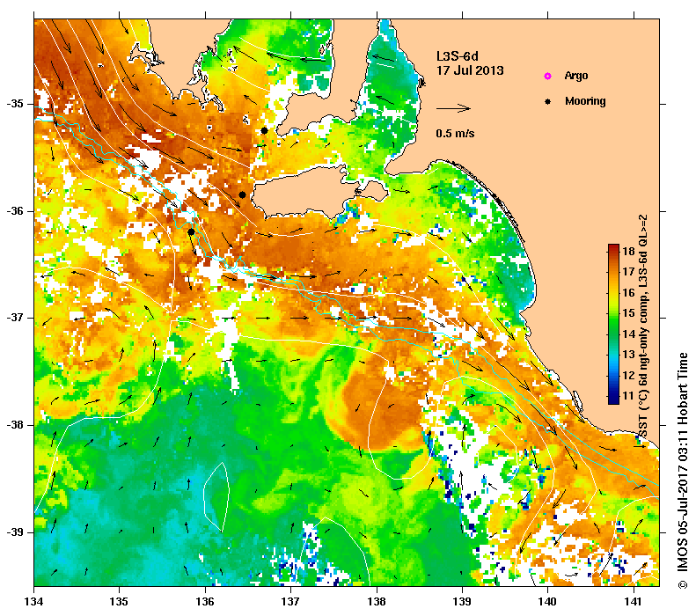This screenshot has width=696, height=616.
Task: Click the '-36' latitude axis label
Action: point(16,211)
